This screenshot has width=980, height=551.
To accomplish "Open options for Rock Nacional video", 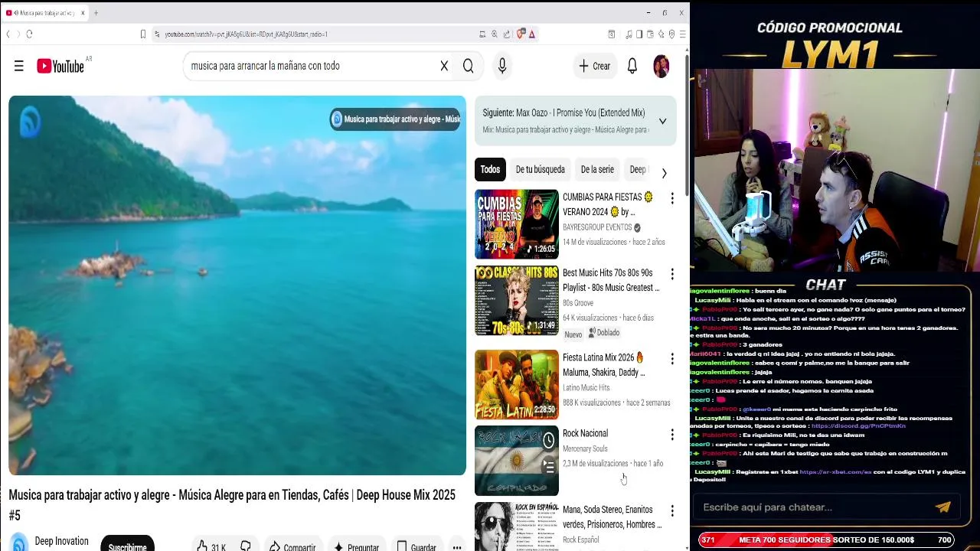I will 672,435.
